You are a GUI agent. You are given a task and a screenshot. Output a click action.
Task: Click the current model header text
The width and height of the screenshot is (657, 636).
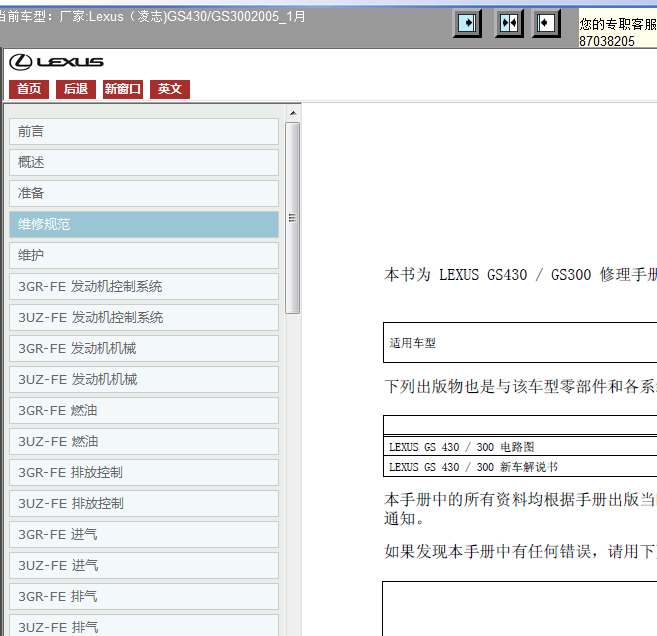tap(152, 17)
